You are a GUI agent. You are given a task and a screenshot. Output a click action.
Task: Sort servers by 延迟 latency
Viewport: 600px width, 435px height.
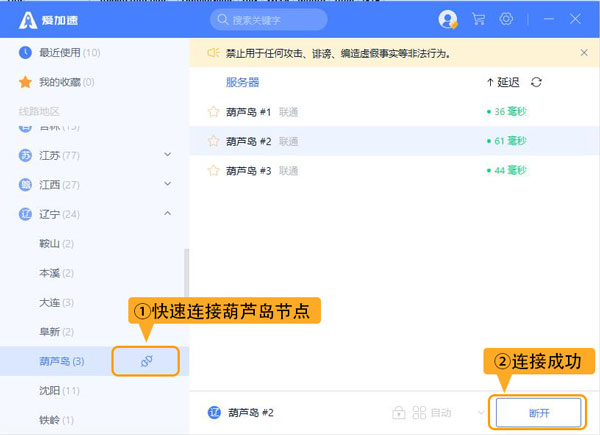[x=503, y=82]
